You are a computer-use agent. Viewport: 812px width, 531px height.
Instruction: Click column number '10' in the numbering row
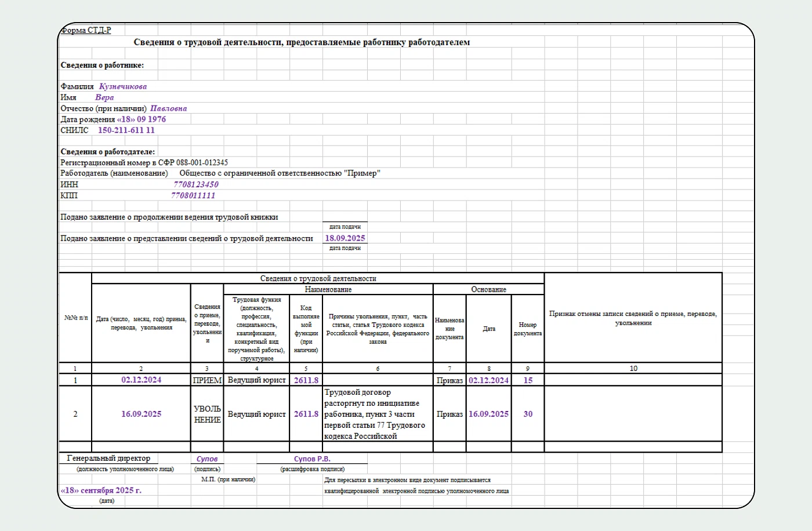pyautogui.click(x=633, y=368)
